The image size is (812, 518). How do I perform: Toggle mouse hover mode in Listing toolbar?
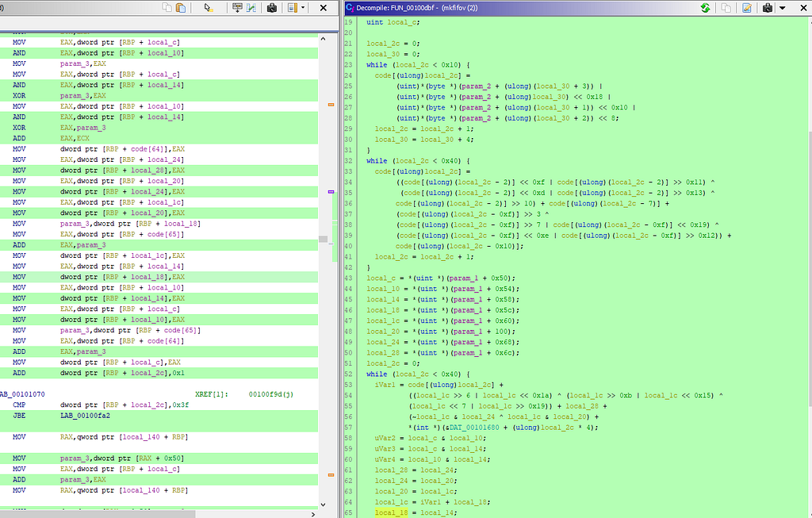tap(208, 8)
